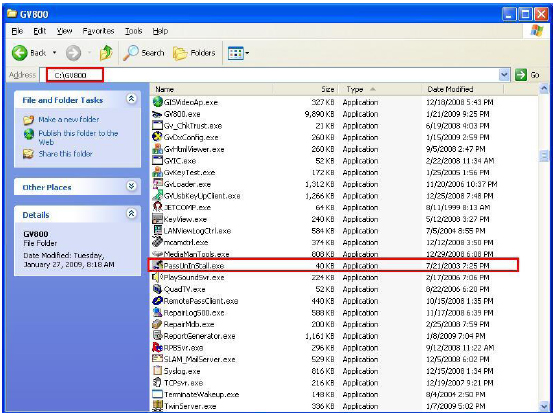Image resolution: width=556 pixels, height=413 pixels.
Task: Expand the Address bar dropdown
Action: [x=504, y=75]
